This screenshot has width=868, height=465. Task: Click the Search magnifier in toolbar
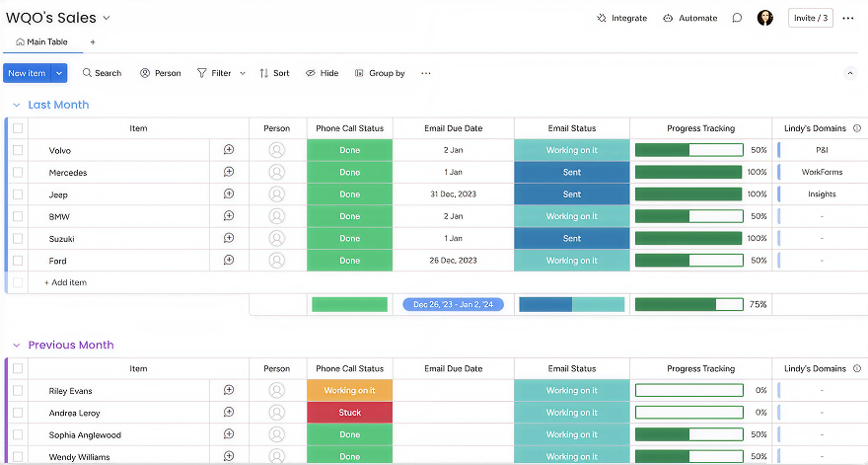[88, 73]
